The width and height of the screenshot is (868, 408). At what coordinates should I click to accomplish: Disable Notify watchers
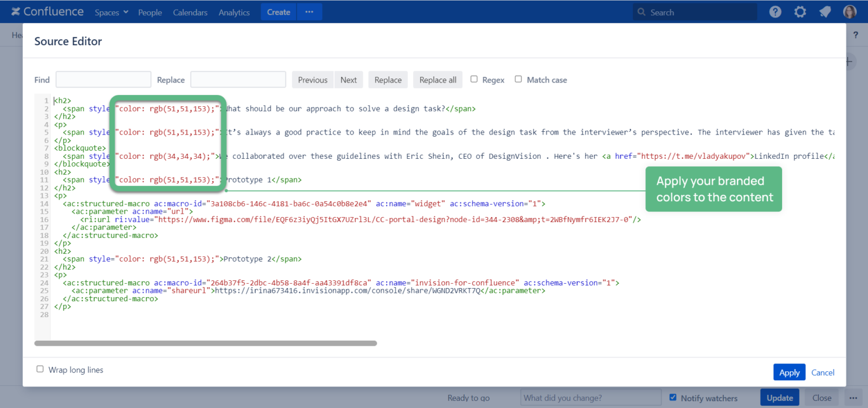[672, 397]
